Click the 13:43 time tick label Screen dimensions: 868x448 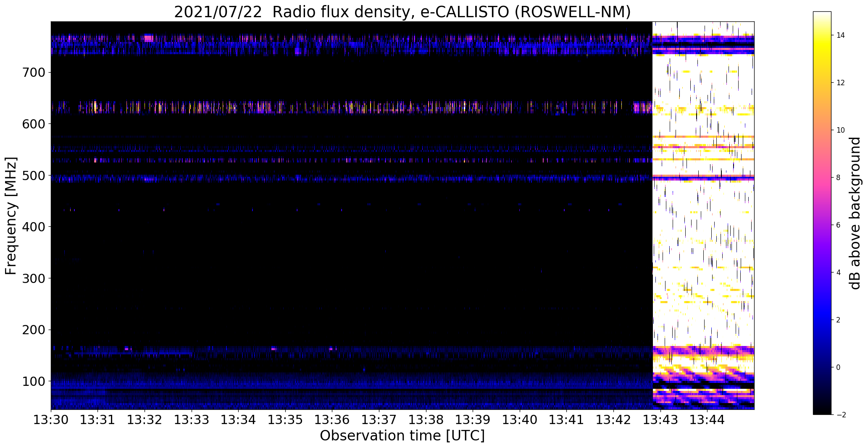[660, 419]
